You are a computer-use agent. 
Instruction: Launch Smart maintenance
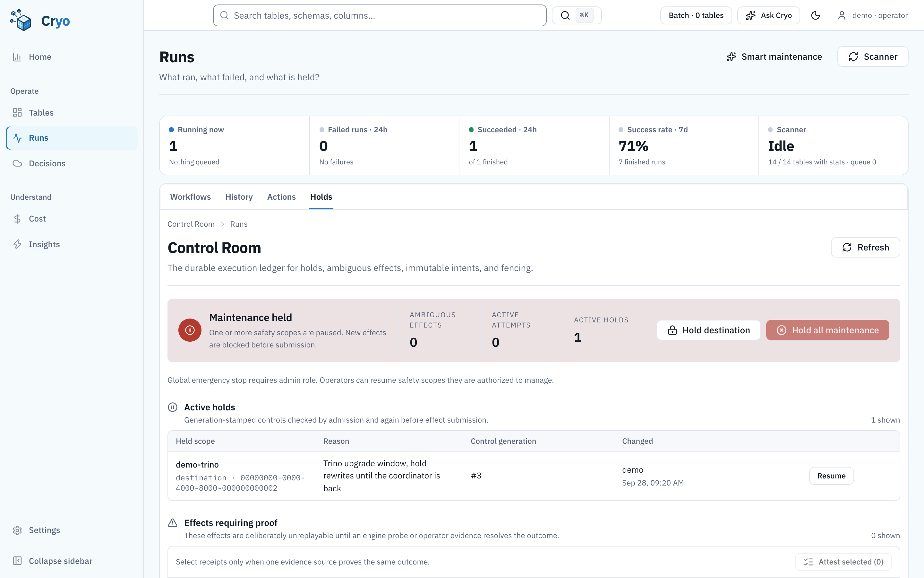coord(774,57)
